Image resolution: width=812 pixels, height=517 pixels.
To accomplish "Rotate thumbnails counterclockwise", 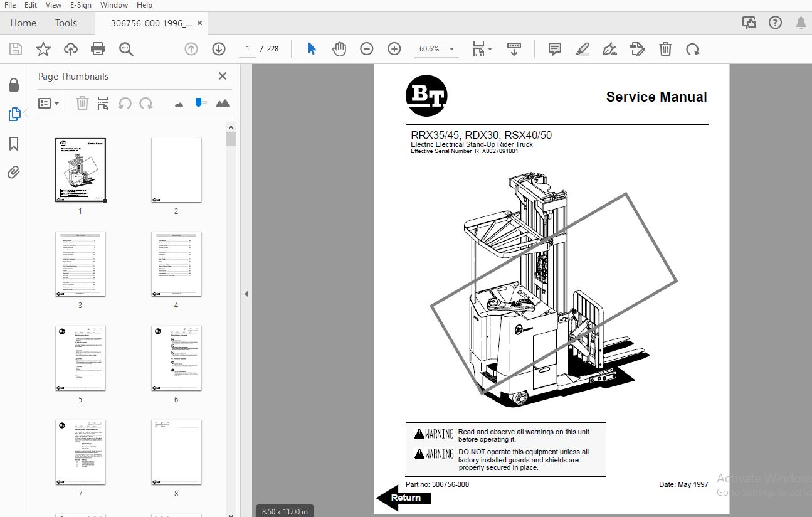I will [125, 103].
